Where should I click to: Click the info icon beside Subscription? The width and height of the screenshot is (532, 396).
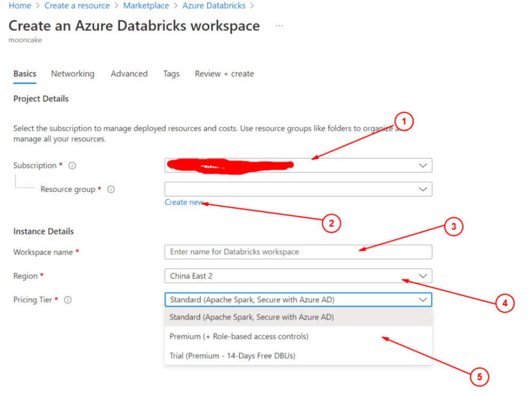coord(72,165)
